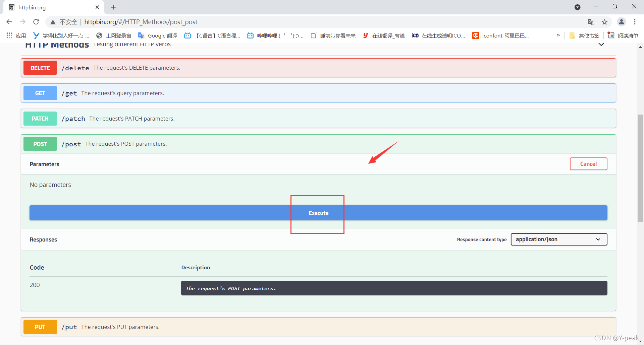Click the insecure site warning icon
The height and width of the screenshot is (345, 644).
point(53,22)
